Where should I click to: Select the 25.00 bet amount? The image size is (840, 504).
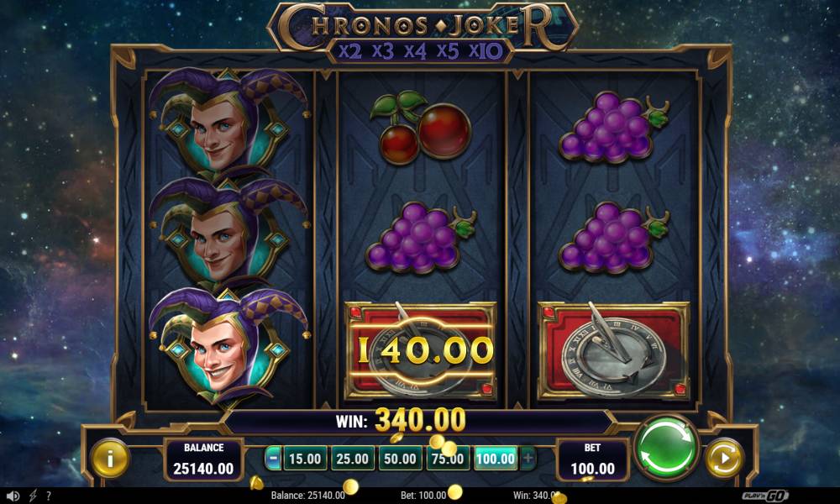tap(352, 459)
